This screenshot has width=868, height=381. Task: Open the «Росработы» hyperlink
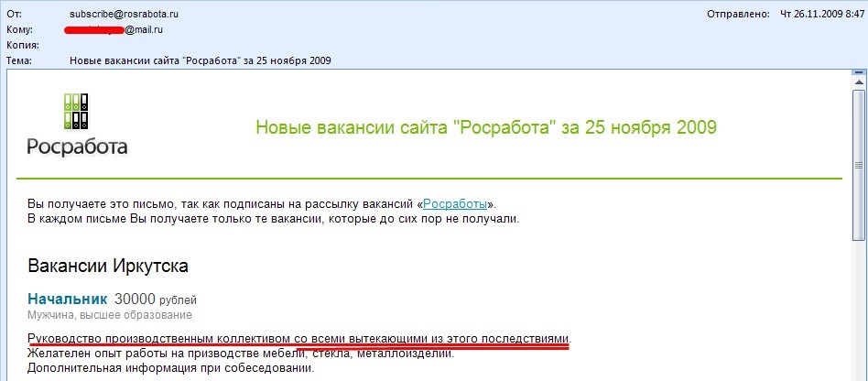point(455,204)
